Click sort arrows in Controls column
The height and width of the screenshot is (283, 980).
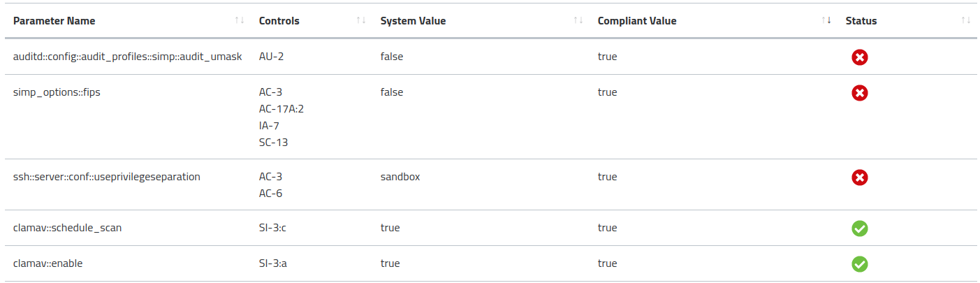(x=360, y=20)
